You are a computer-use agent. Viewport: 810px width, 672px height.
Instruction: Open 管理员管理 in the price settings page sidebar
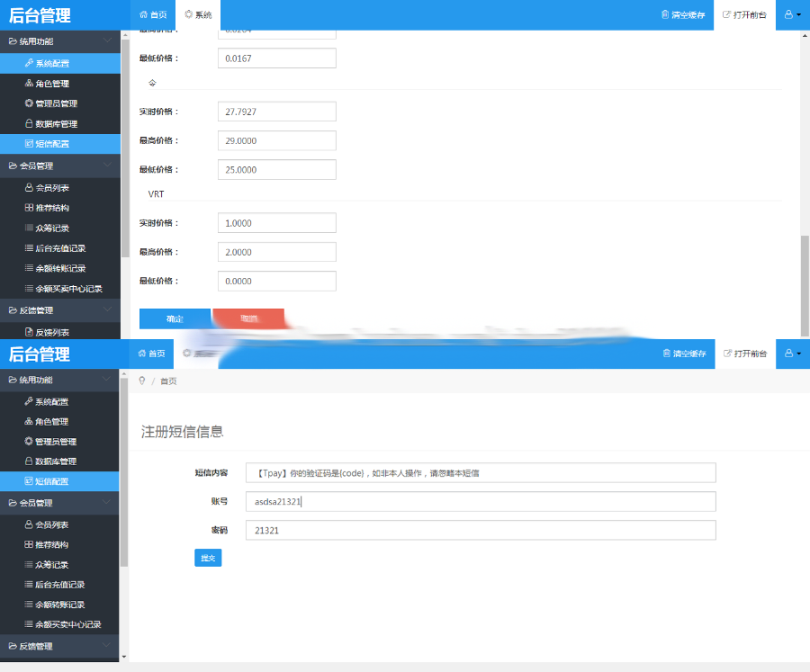tap(60, 103)
